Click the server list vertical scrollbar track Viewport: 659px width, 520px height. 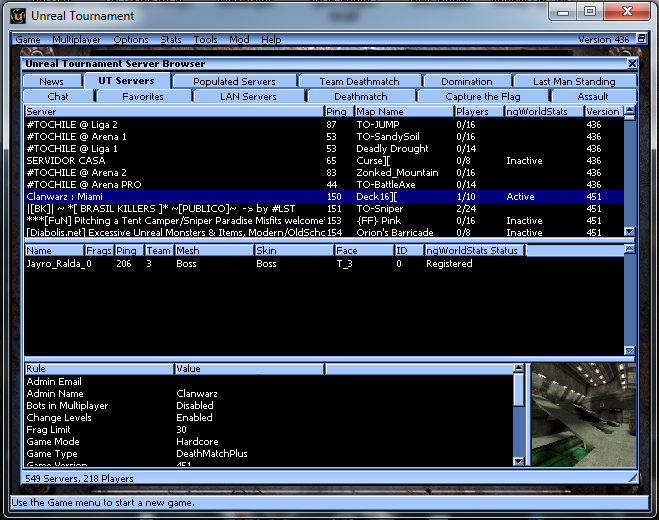[629, 173]
